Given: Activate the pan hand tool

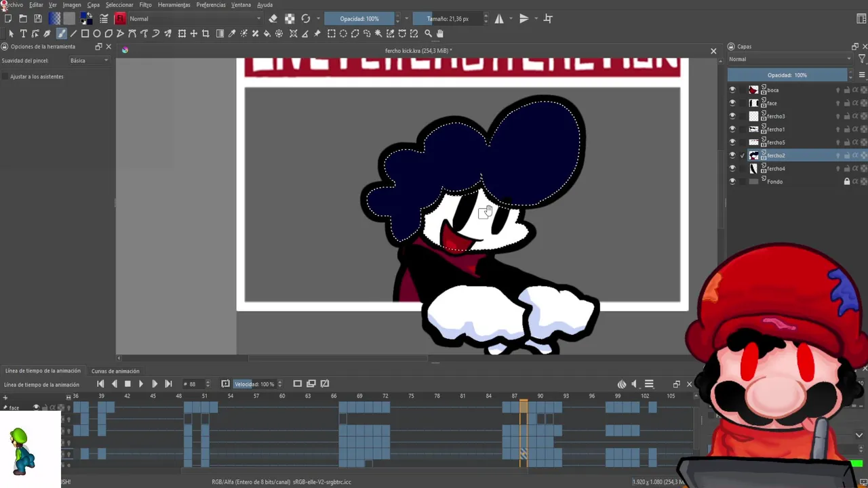Looking at the screenshot, I should (440, 33).
